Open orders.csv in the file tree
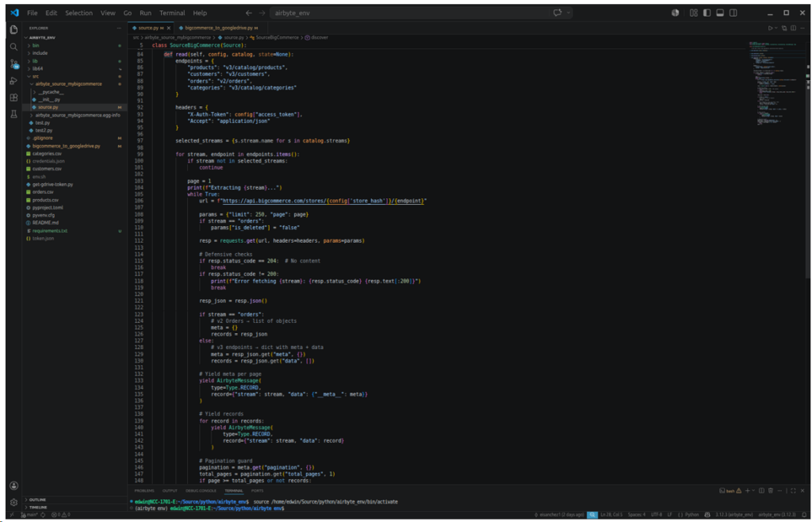This screenshot has height=522, width=812. pos(75,192)
